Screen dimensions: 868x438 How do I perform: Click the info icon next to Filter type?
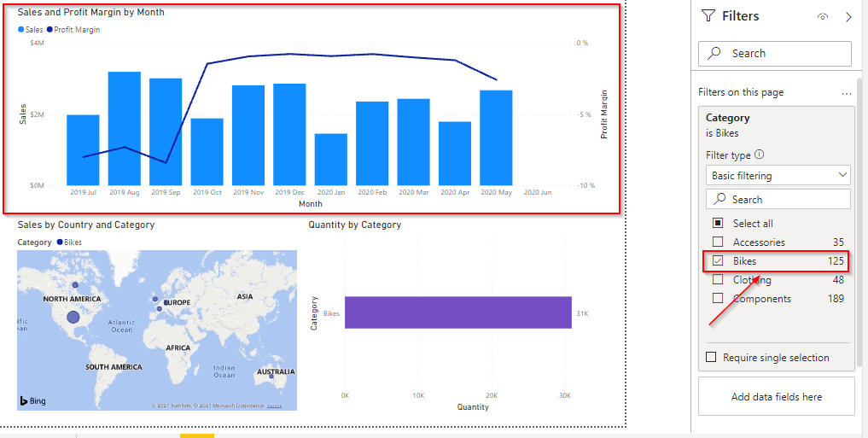(759, 155)
